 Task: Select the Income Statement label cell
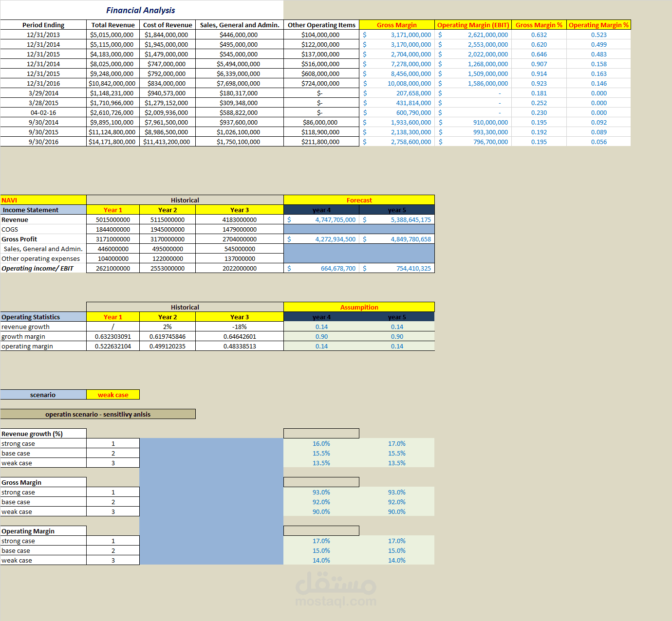click(43, 210)
